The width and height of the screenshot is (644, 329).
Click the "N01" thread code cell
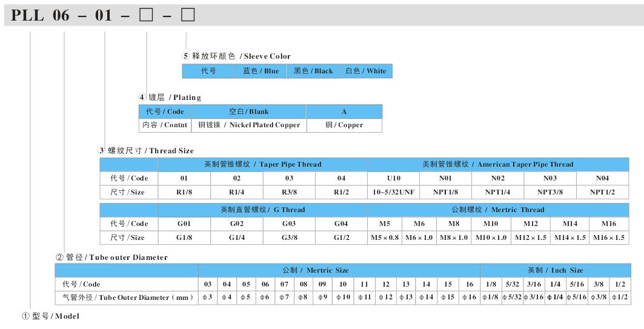pyautogui.click(x=446, y=178)
